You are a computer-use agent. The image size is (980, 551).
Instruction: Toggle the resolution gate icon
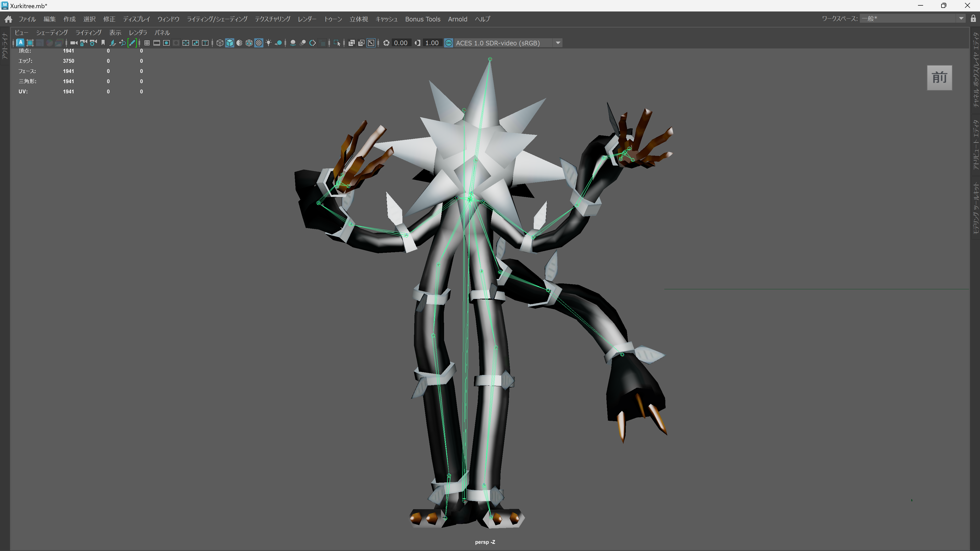(166, 43)
